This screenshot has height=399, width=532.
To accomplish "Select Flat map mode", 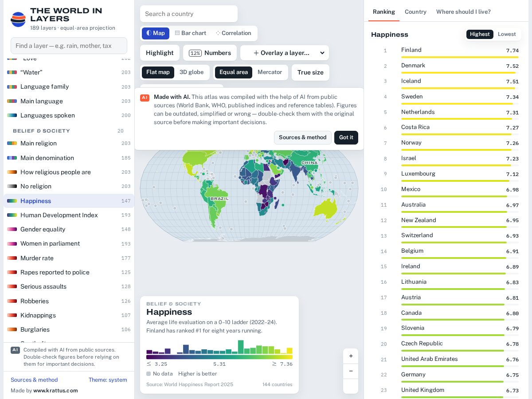I will (x=158, y=72).
